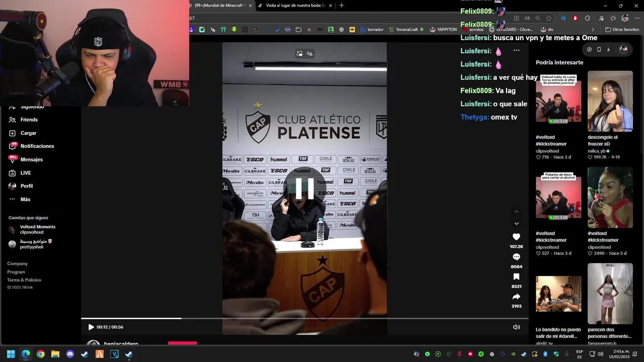
Task: Open followed account prettyysheii
Action: click(x=30, y=244)
